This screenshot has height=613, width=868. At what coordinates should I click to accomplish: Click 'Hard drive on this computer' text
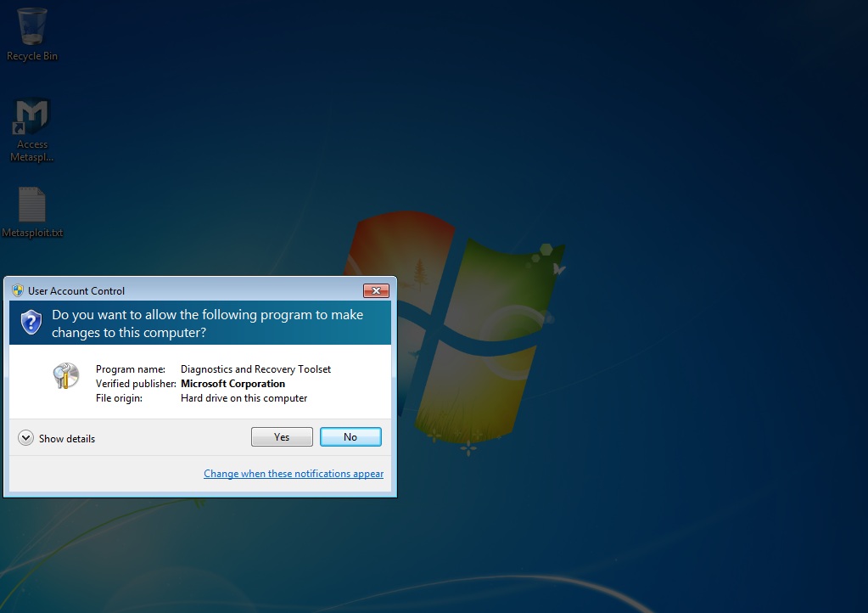(244, 398)
